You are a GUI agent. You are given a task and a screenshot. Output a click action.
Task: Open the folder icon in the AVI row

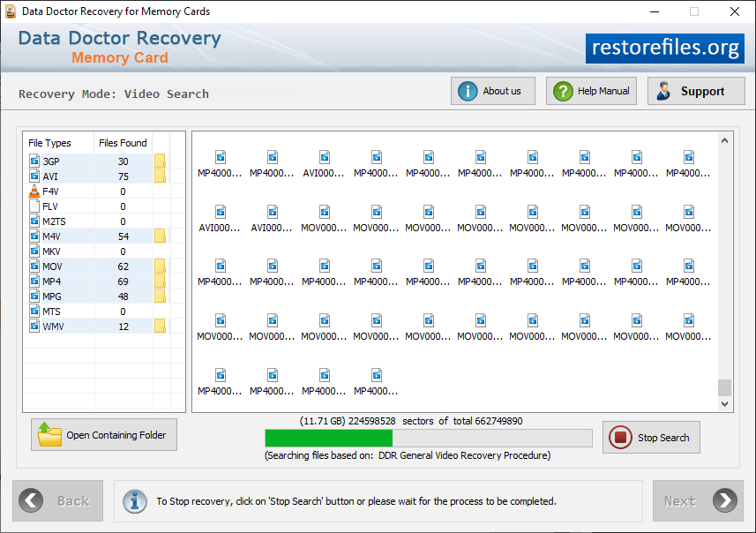[160, 176]
